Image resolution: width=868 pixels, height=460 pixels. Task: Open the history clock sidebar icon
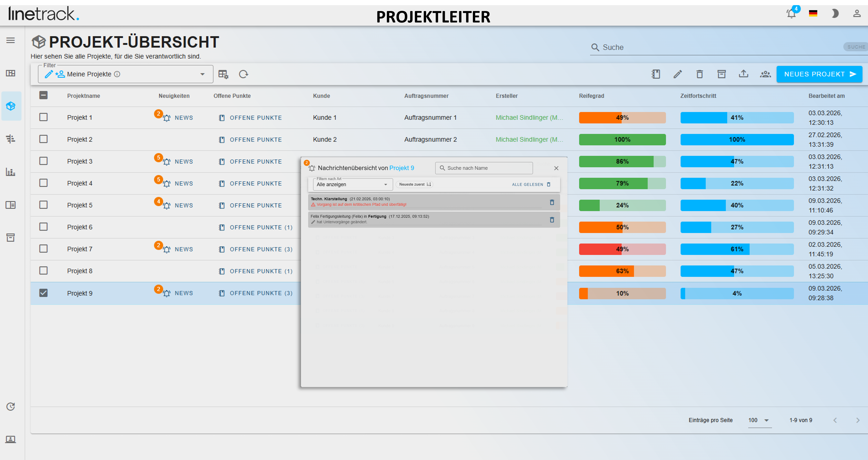coord(10,406)
